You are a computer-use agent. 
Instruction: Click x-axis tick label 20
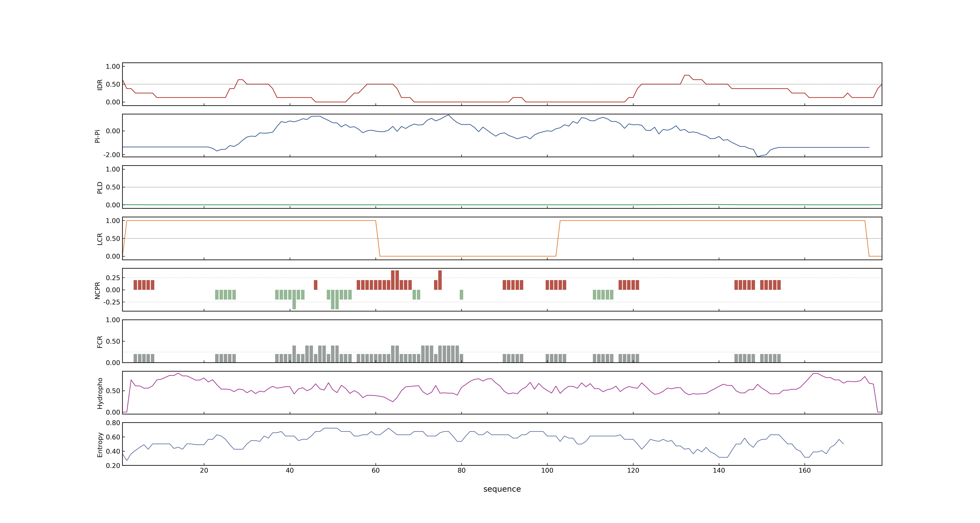pyautogui.click(x=204, y=470)
